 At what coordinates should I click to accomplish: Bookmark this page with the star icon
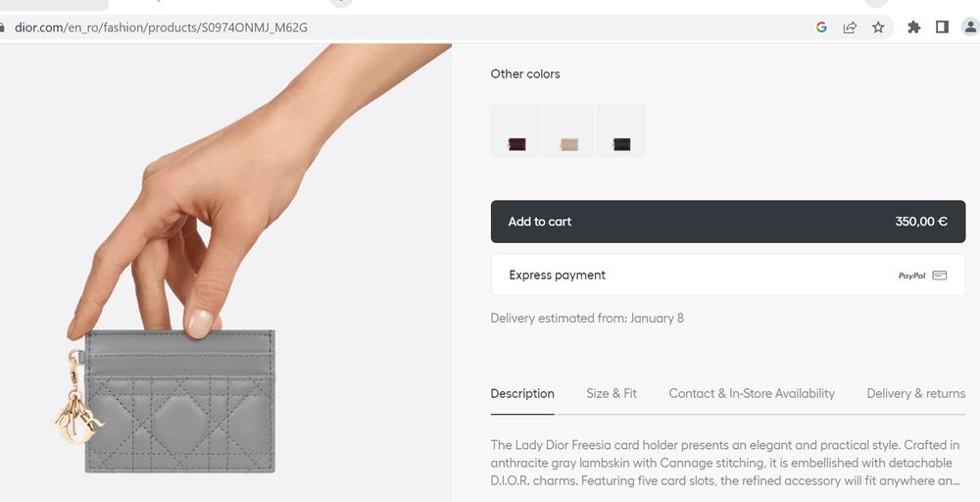(878, 26)
